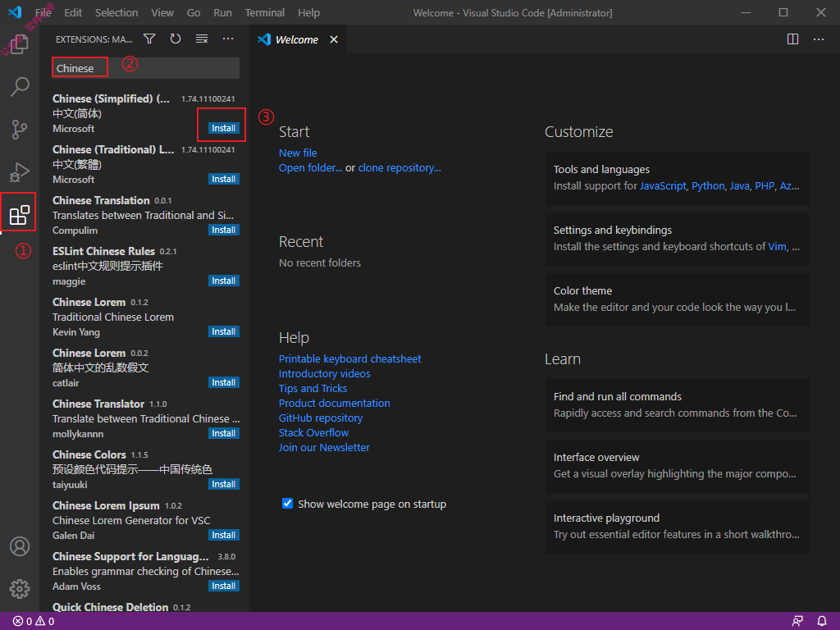Install Chinese Lorem Ipsum by Galen Dai
Image resolution: width=840 pixels, height=630 pixels.
(223, 535)
